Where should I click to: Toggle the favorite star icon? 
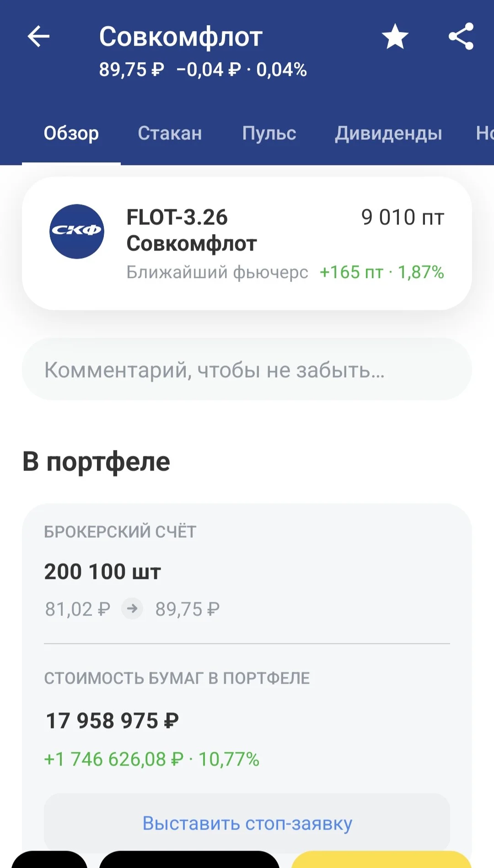pyautogui.click(x=395, y=37)
